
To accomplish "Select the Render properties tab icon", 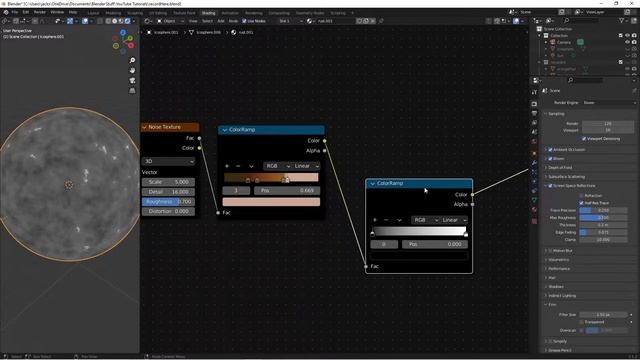I will pos(534,104).
